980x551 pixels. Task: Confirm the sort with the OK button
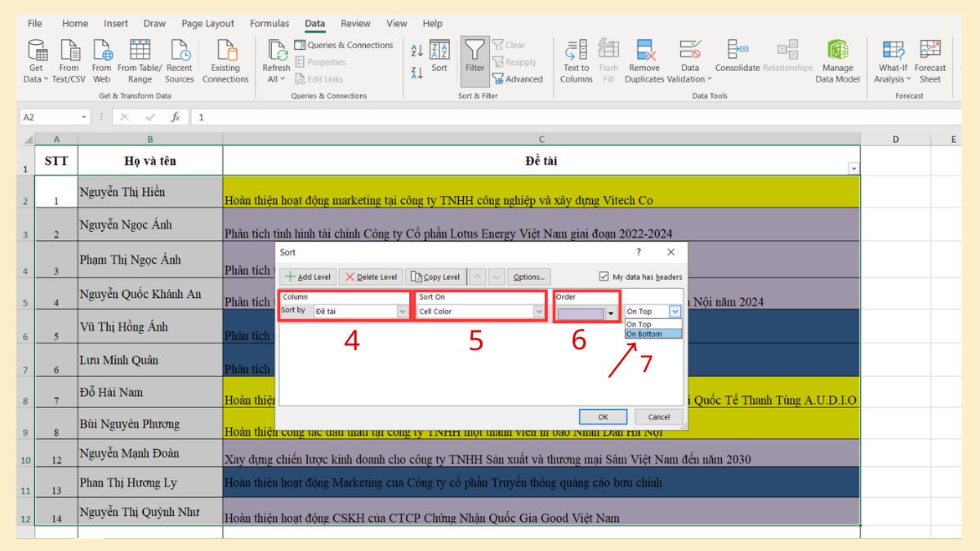602,416
